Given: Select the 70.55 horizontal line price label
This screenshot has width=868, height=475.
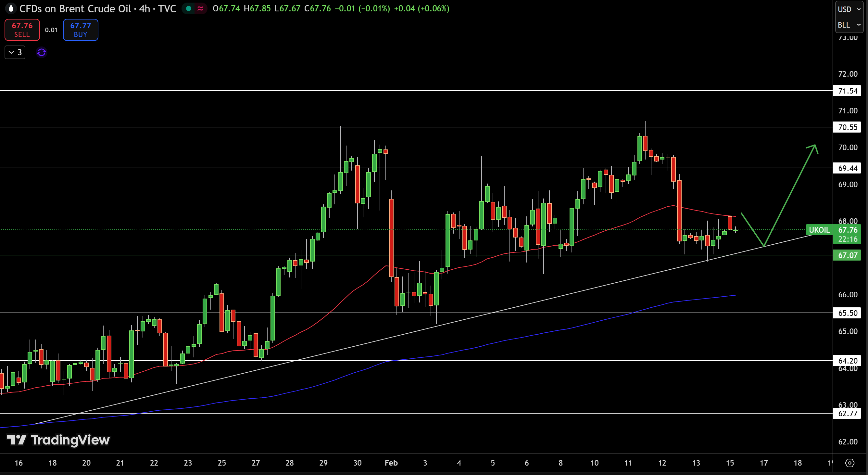Looking at the screenshot, I should (848, 127).
